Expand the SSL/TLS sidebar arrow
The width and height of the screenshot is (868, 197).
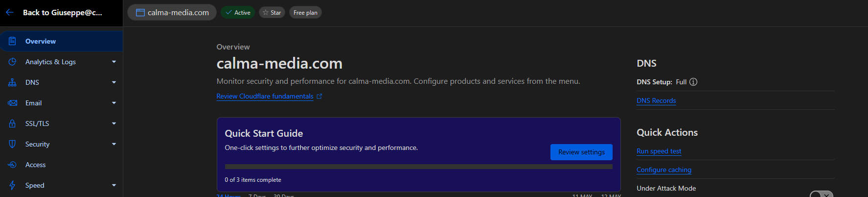[114, 123]
